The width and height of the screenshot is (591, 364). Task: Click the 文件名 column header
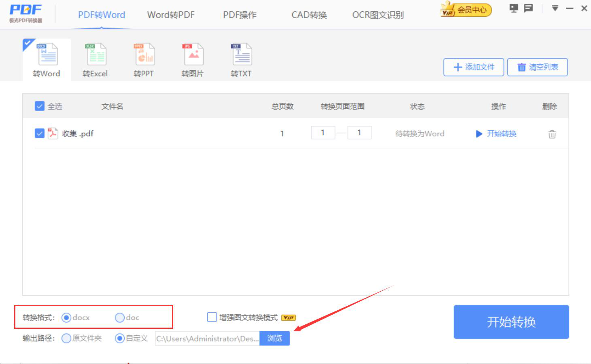click(x=112, y=106)
